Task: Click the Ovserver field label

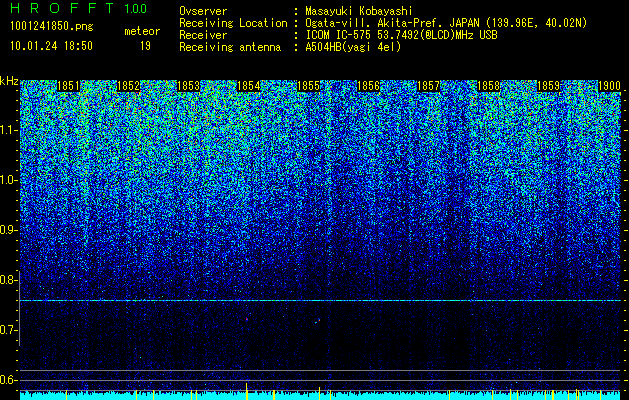Action: coord(203,11)
